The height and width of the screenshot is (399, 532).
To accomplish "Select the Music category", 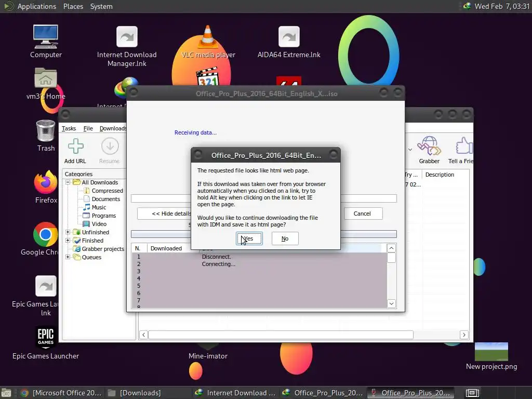I will click(x=99, y=207).
